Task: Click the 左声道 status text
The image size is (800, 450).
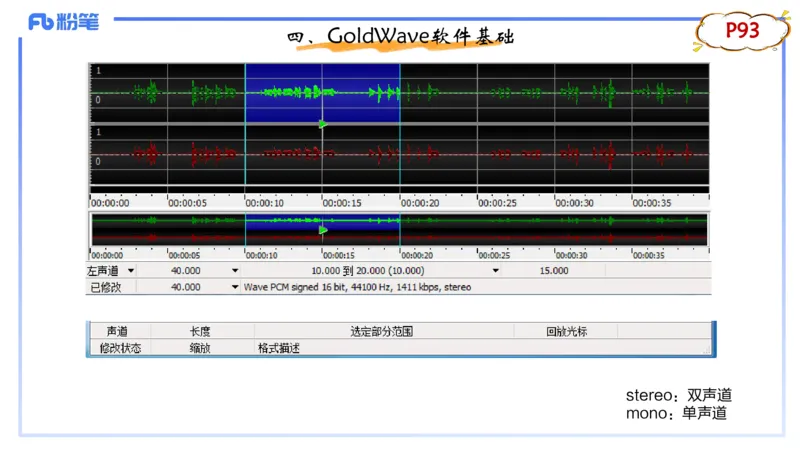Action: (103, 270)
